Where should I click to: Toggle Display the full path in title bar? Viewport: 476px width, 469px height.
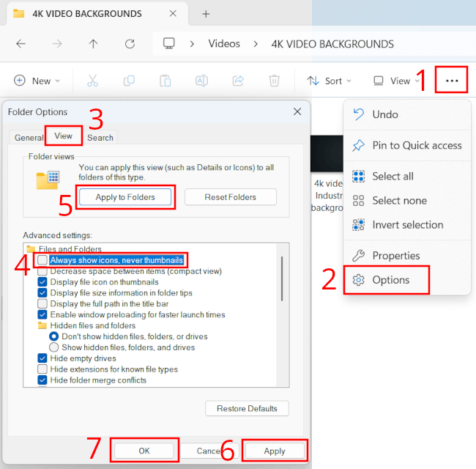point(42,304)
